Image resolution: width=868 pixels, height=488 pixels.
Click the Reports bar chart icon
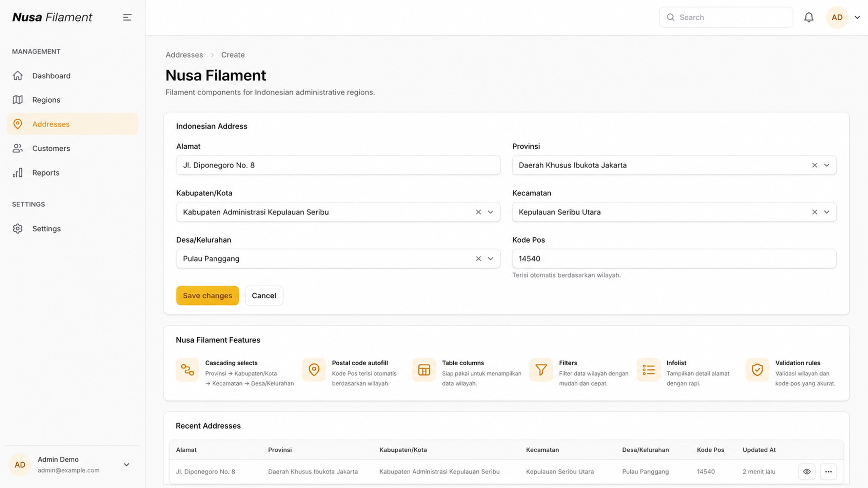(18, 172)
